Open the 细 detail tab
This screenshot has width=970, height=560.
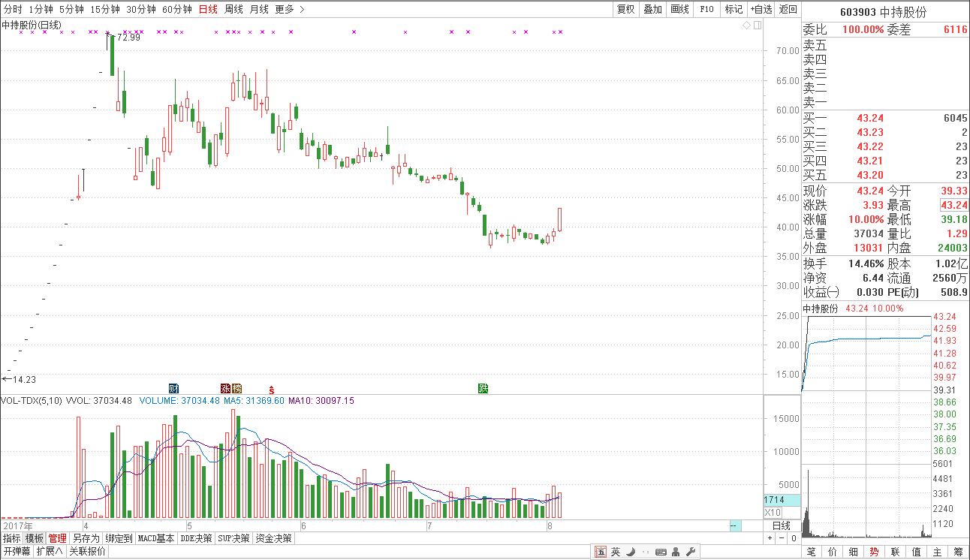pos(854,552)
